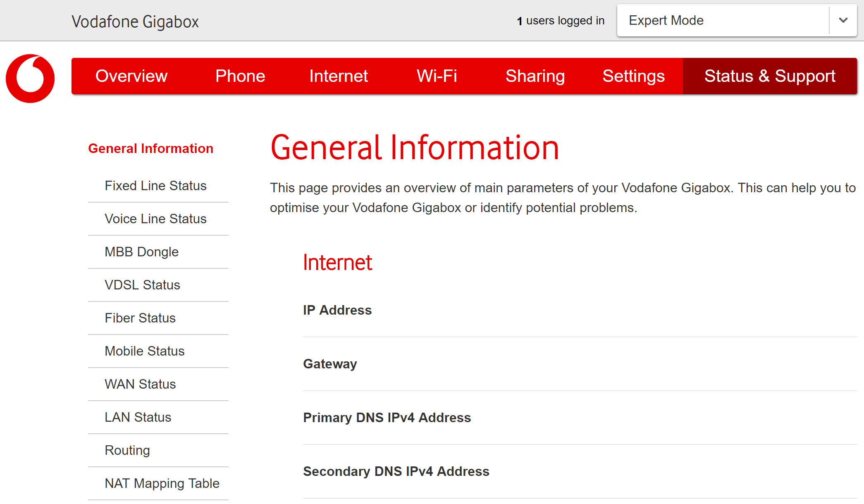Navigate to the Settings tab
This screenshot has width=864, height=504.
634,76
